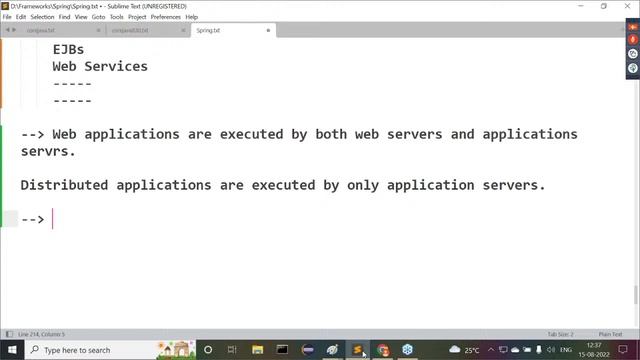The height and width of the screenshot is (360, 640).
Task: Open the Windows Start menu
Action: (x=12, y=350)
